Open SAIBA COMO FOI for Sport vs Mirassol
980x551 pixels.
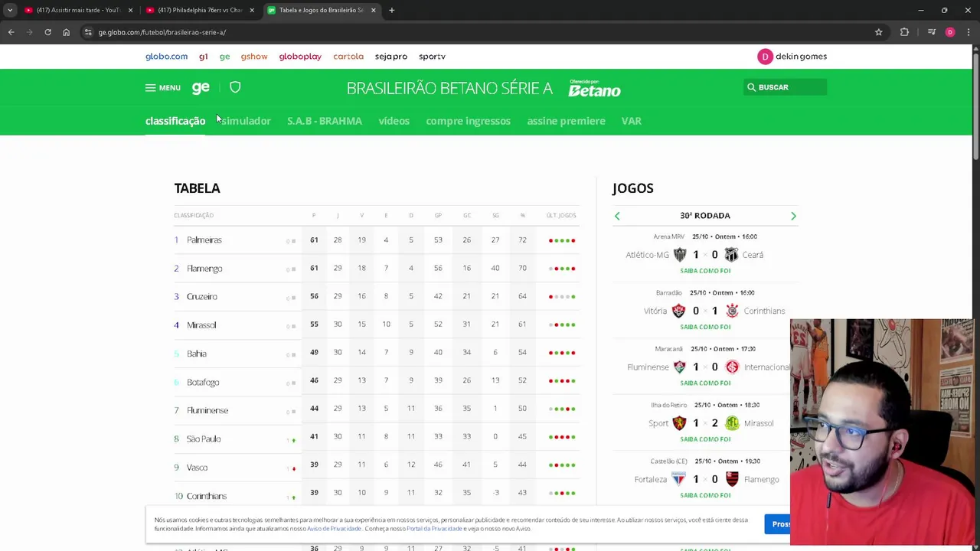click(x=705, y=439)
